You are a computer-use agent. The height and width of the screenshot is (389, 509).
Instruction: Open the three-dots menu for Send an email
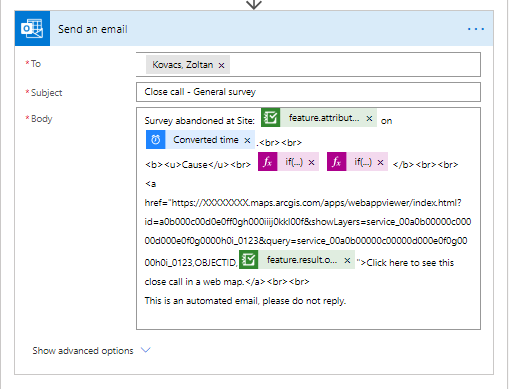(476, 29)
